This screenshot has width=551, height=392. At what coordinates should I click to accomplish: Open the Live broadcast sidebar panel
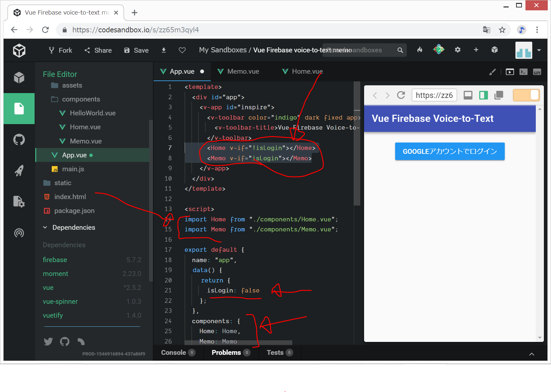(19, 233)
